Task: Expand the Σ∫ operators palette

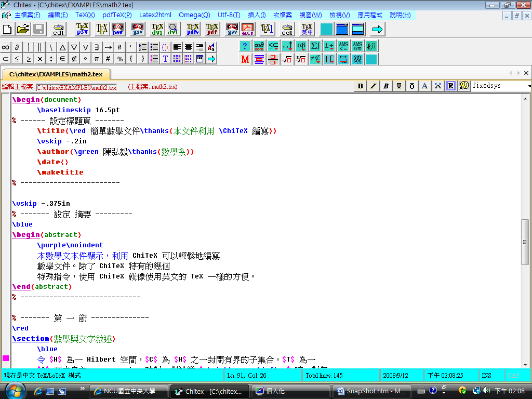Action: pos(315,46)
